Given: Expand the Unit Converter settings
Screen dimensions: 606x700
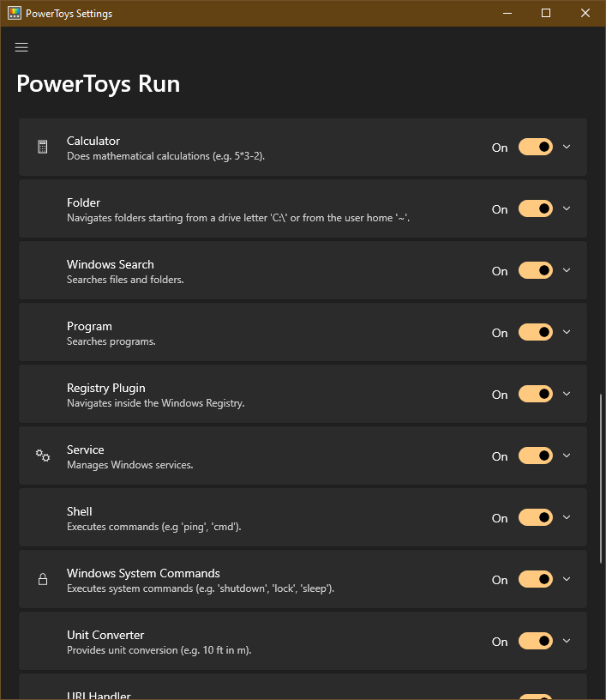Looking at the screenshot, I should coord(567,640).
